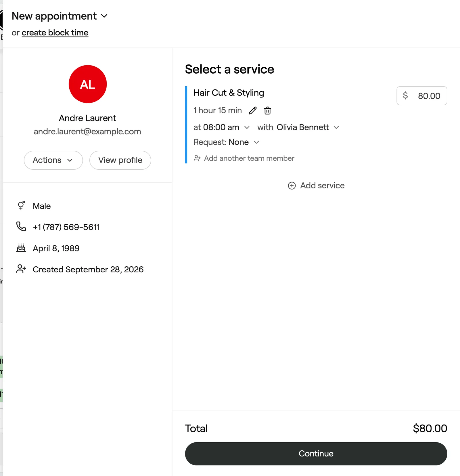Open the Olivia Bennett team member dropdown

click(x=308, y=127)
